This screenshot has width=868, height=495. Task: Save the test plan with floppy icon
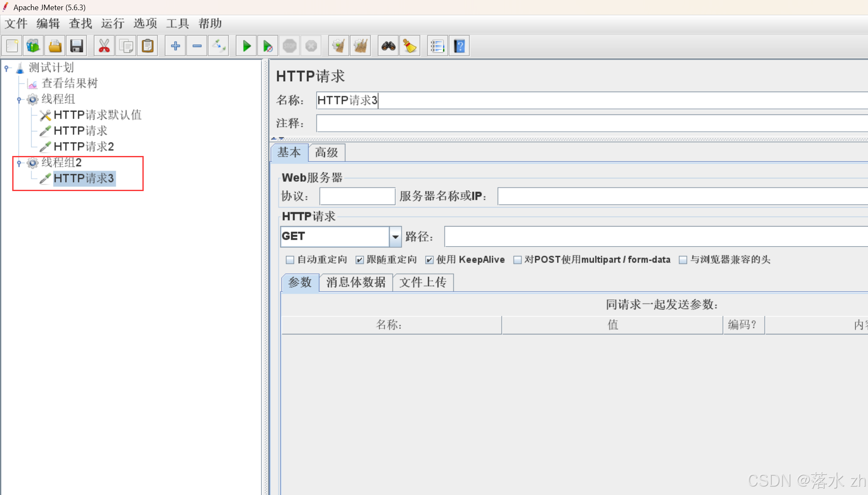point(76,46)
